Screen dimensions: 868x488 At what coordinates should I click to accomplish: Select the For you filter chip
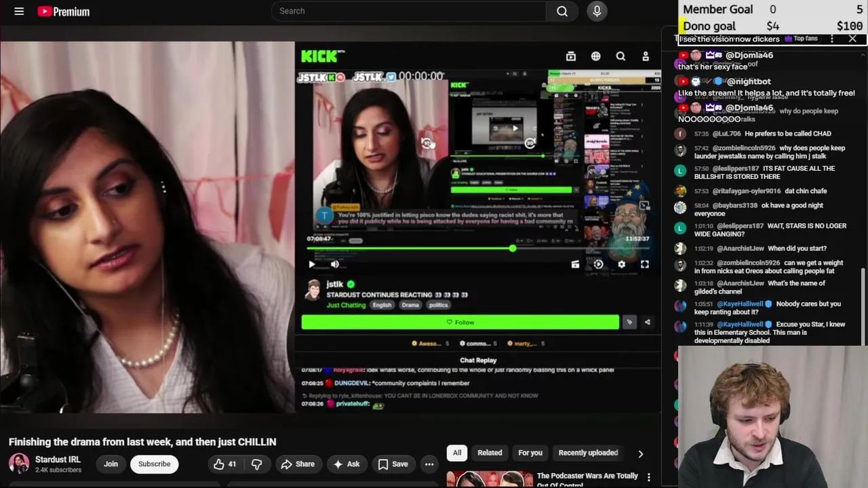point(530,453)
